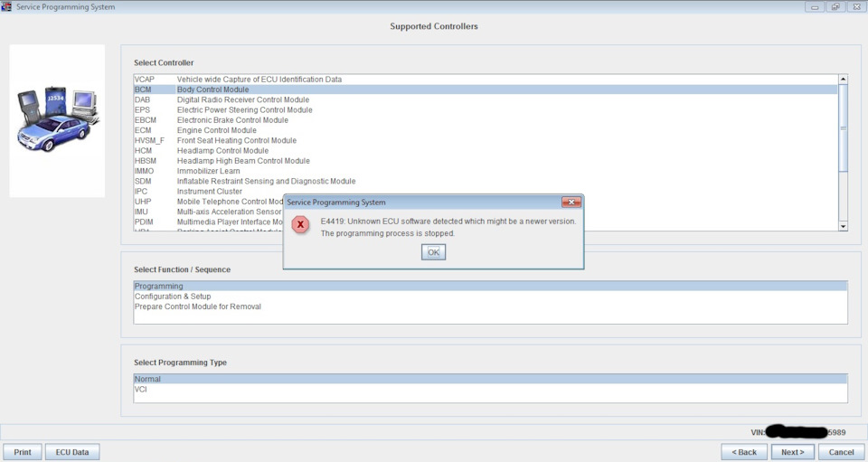Viewport: 868px width, 462px height.
Task: Click controller list scrollbar up arrow
Action: coord(843,80)
